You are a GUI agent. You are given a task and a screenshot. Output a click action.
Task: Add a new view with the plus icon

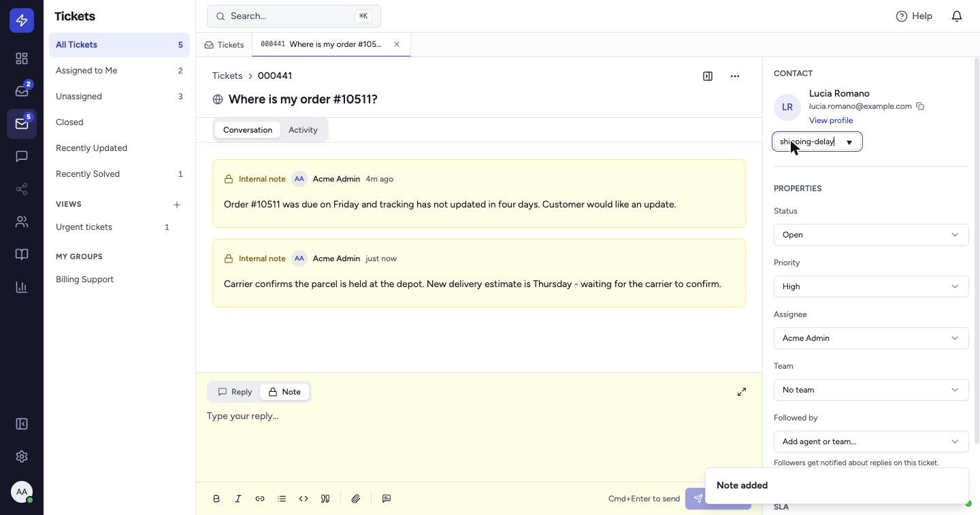[x=177, y=205]
